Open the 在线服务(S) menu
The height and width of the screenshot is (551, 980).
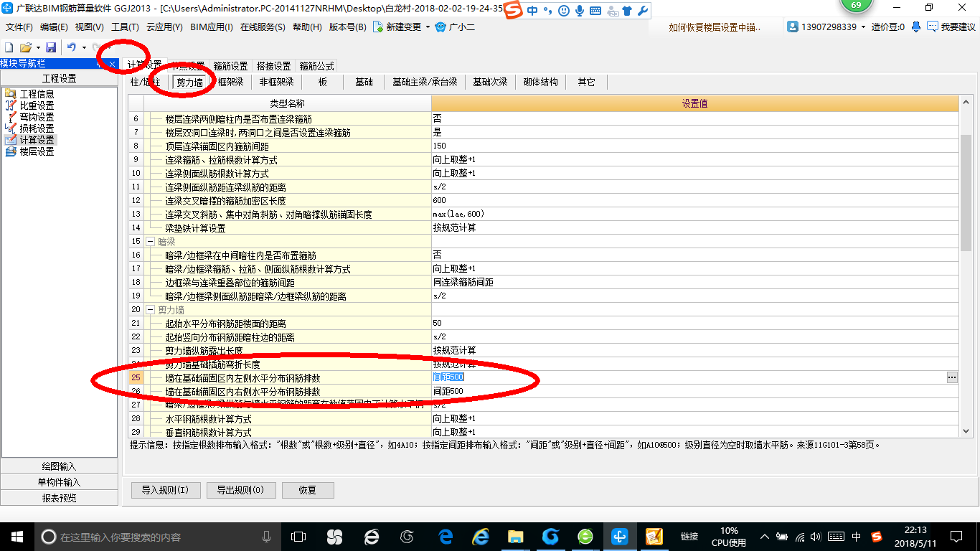[x=263, y=27]
